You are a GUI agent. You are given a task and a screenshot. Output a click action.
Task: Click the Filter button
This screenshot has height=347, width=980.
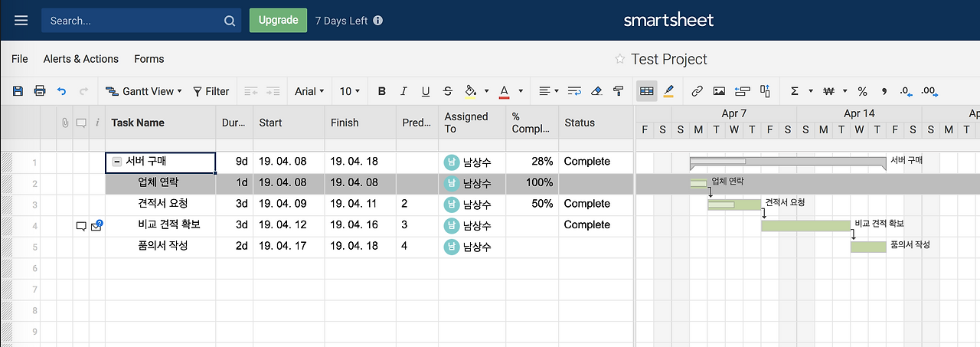pos(211,91)
